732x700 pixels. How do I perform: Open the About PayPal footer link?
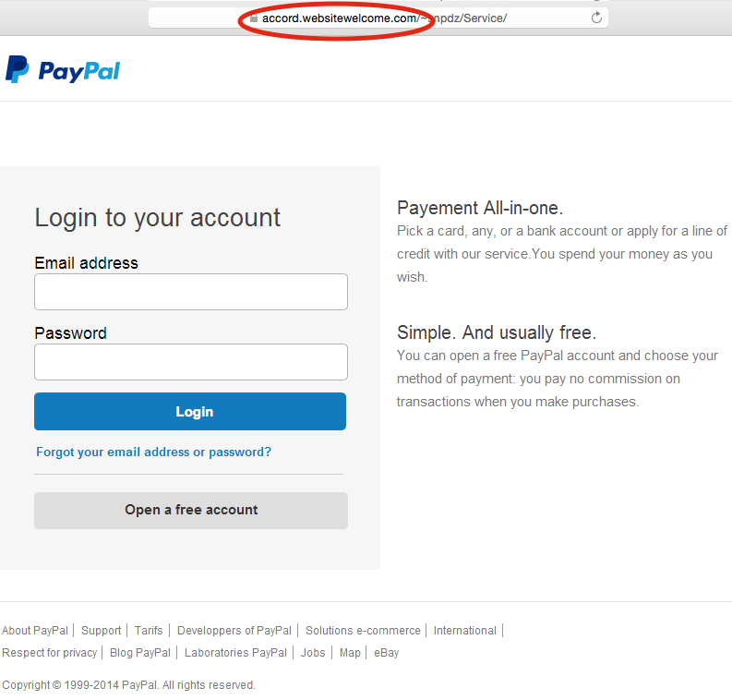[35, 631]
